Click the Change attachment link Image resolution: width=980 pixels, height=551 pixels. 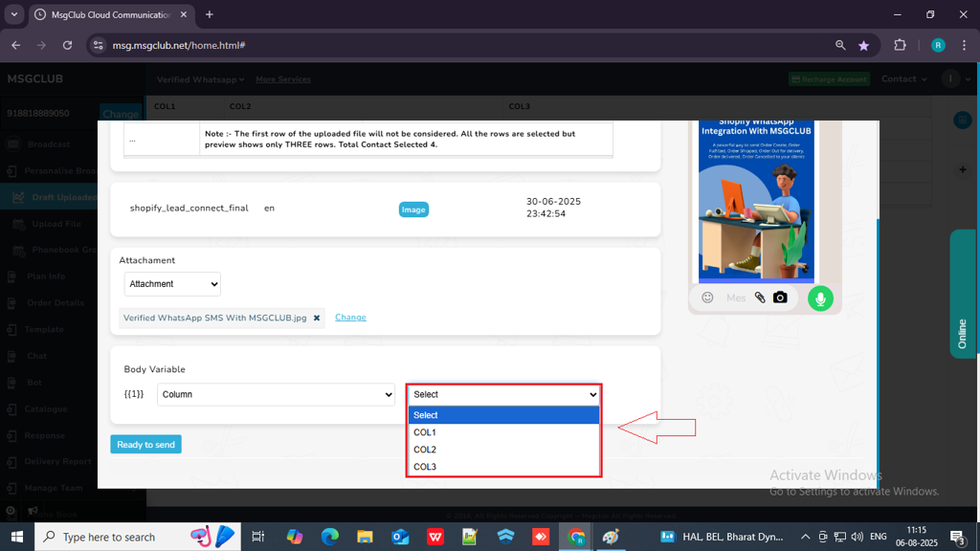coord(350,318)
